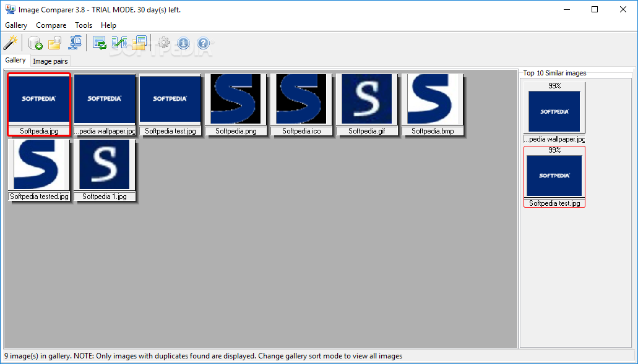This screenshot has width=638, height=364.
Task: Click the compare two galleries icon
Action: tap(119, 43)
